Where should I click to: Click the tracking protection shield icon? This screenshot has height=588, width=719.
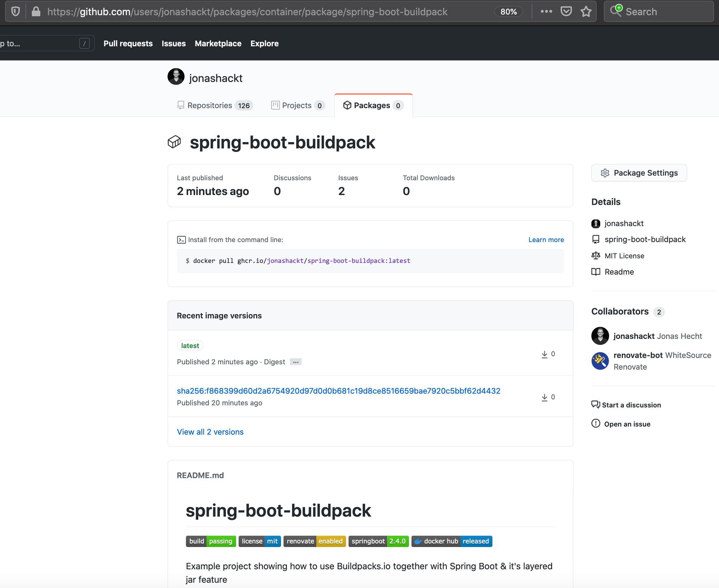point(15,12)
